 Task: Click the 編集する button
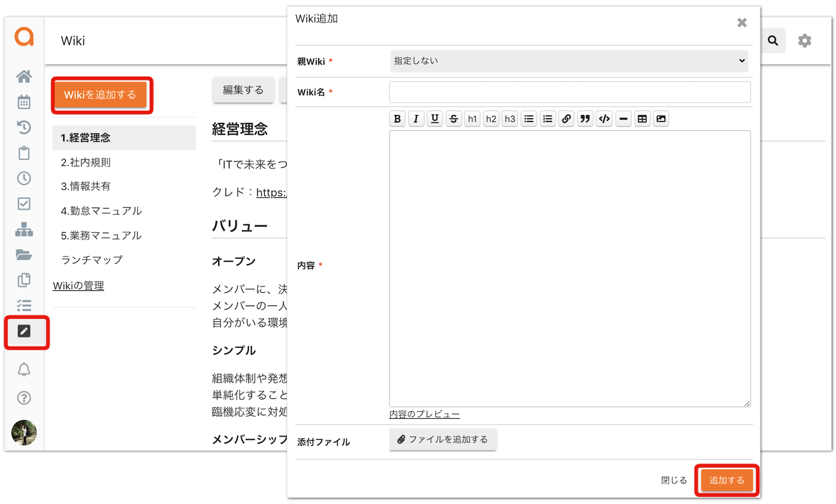[243, 90]
